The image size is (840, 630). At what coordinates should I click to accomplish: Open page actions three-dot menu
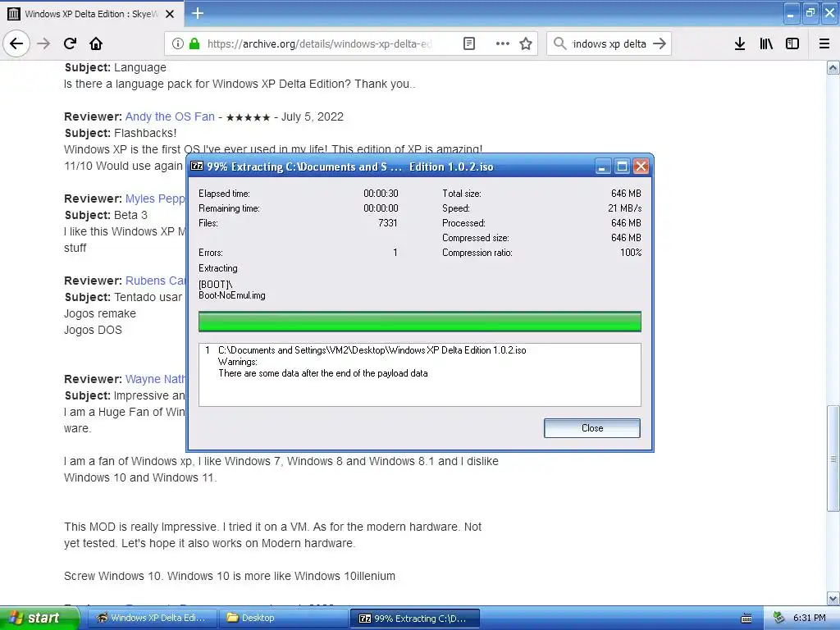coord(503,43)
